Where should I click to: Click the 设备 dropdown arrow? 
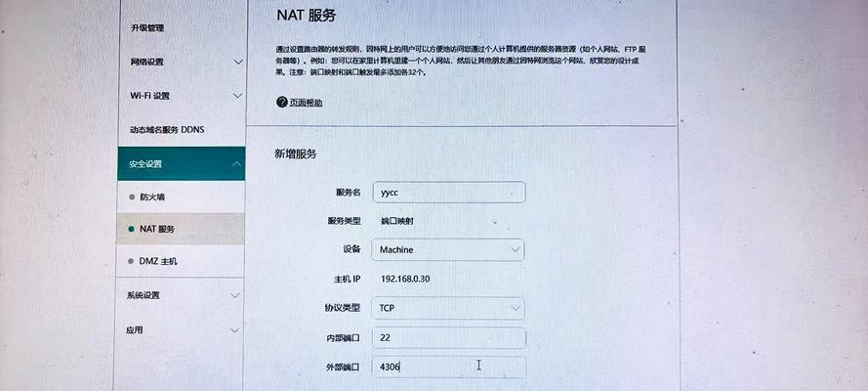(515, 250)
